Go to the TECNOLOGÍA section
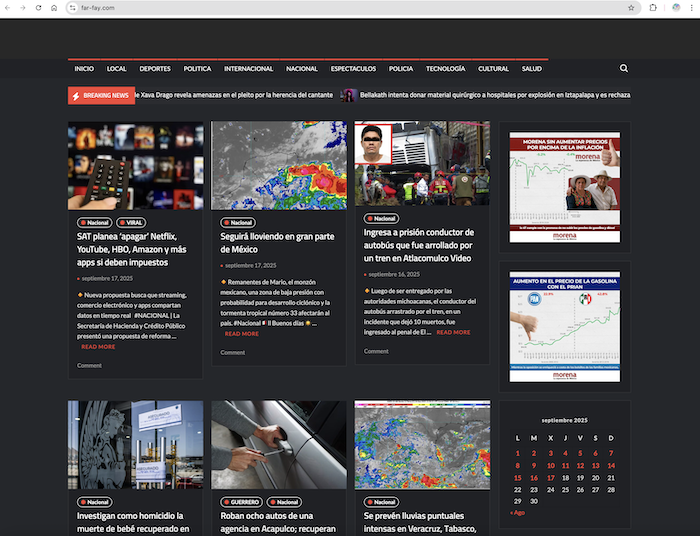This screenshot has width=700, height=536. pyautogui.click(x=445, y=69)
